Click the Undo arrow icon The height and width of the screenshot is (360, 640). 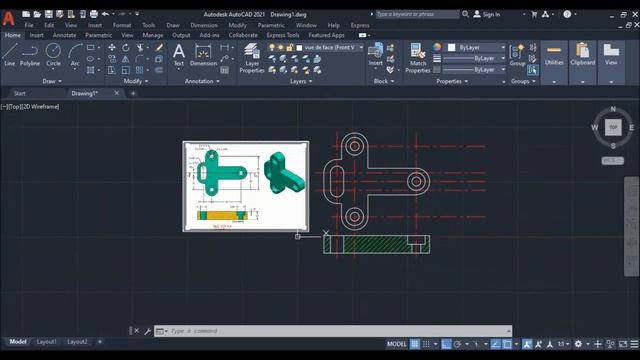point(105,14)
